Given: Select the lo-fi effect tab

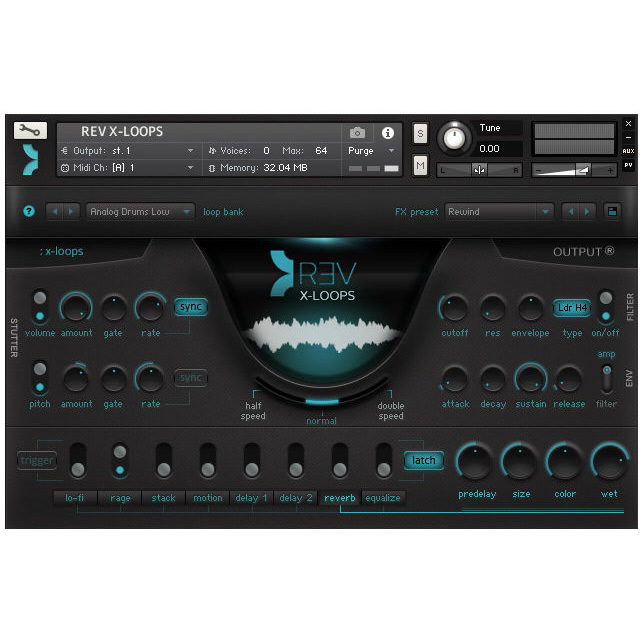Looking at the screenshot, I should [x=75, y=498].
